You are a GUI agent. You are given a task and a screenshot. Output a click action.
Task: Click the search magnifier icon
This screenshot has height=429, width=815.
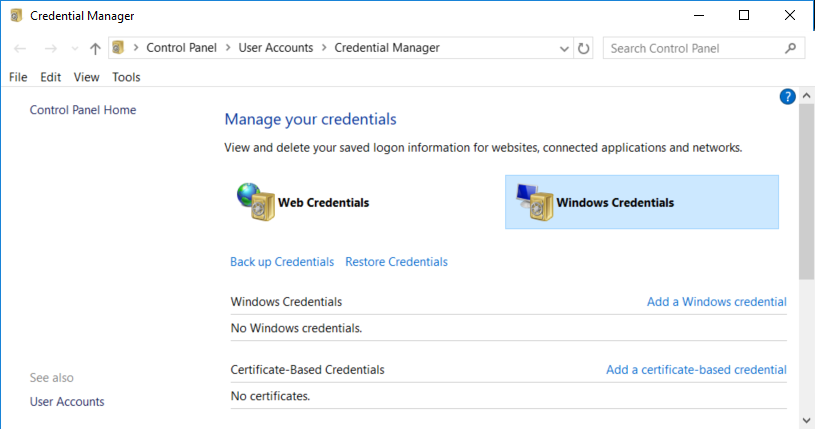(790, 48)
